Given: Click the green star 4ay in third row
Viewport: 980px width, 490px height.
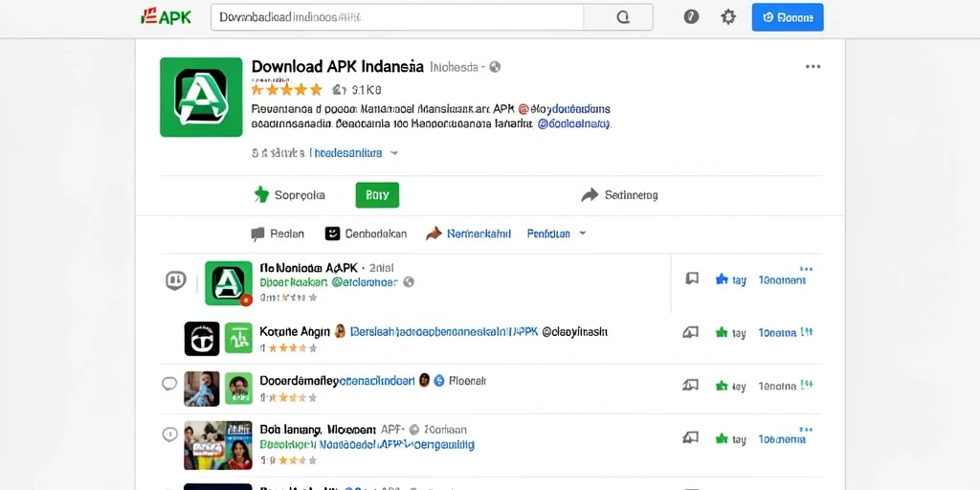Looking at the screenshot, I should 730,386.
